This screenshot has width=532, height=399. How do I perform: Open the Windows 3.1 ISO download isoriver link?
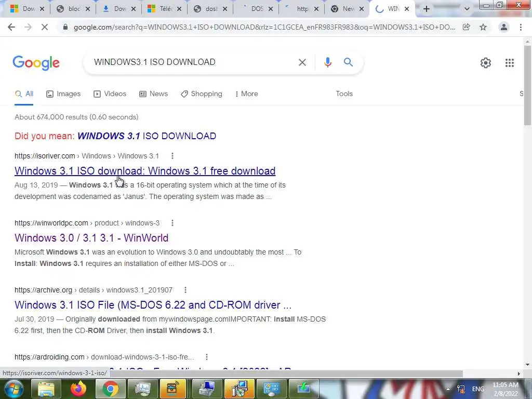(x=145, y=171)
